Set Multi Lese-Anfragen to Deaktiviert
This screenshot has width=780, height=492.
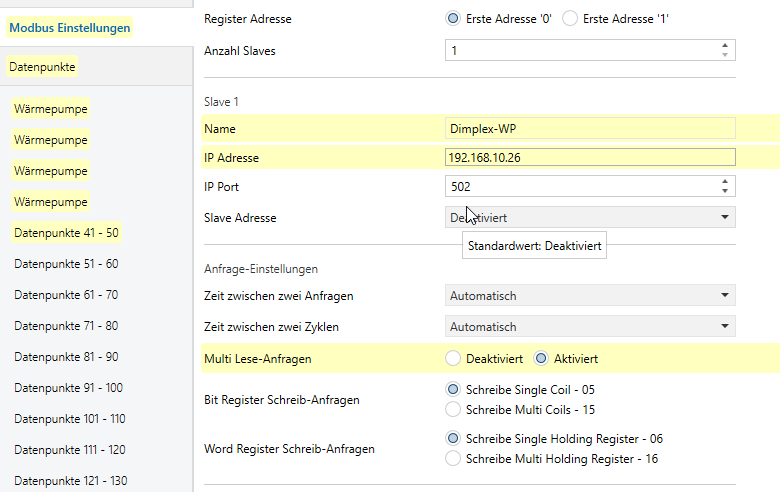453,358
